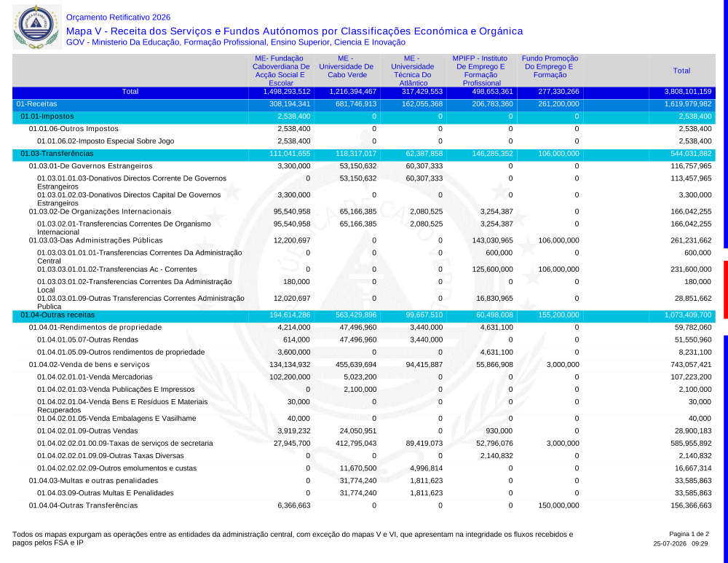This screenshot has width=728, height=563.
Task: Select value 156,366,663 in Outras Transferências row
Action: click(691, 505)
